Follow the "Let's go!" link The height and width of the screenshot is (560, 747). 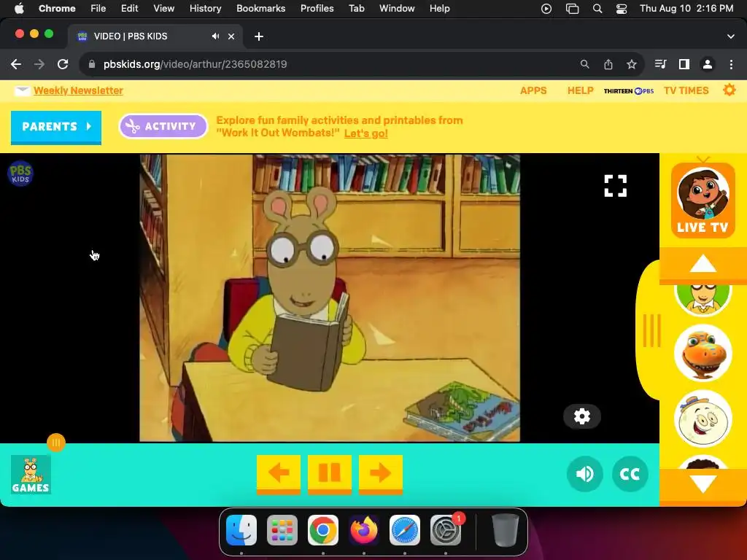click(366, 133)
